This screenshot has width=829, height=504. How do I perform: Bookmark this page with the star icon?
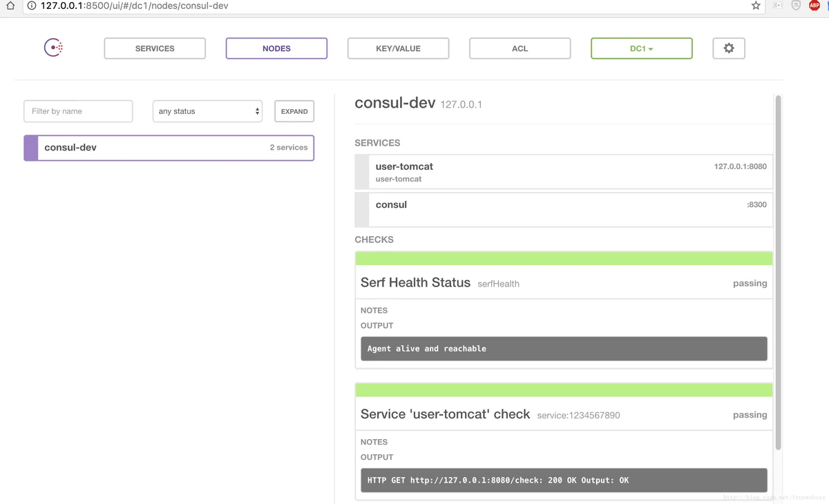756,6
